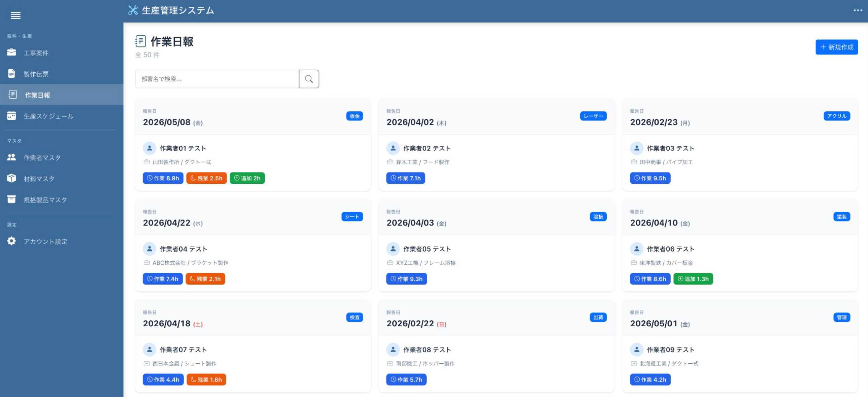Click the 残業 2.1h badge
Screen dimensions: 868x397
(x=205, y=279)
